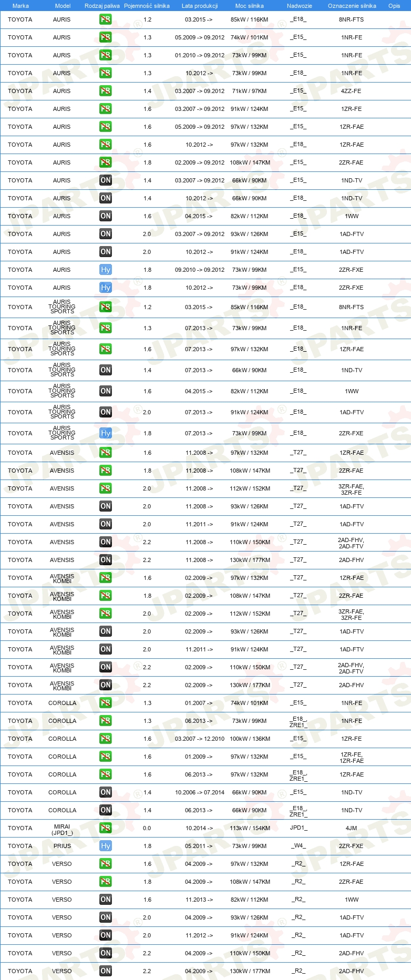Click production date 11.2013 ->
Image resolution: width=411 pixels, height=980 pixels.
point(199,900)
